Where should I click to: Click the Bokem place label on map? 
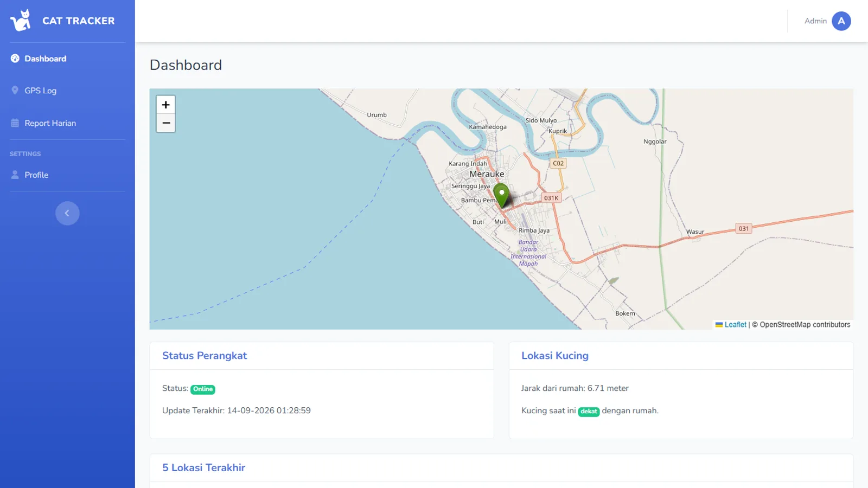[x=625, y=313]
